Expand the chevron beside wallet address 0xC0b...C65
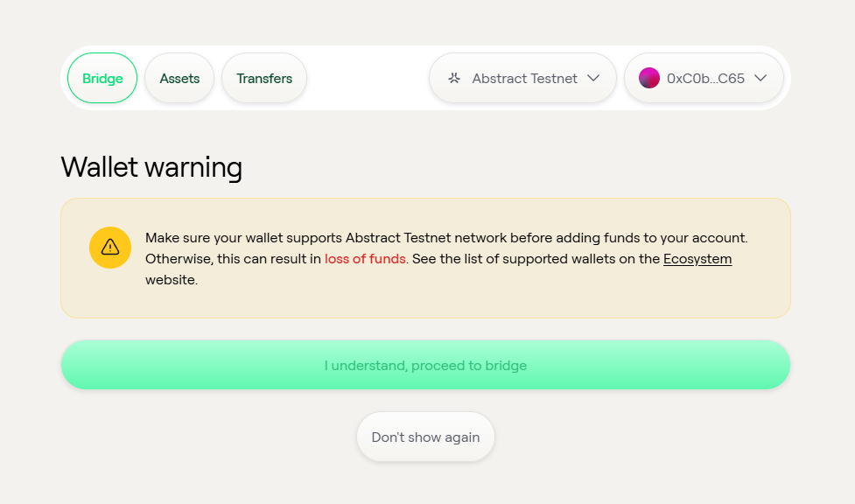Image resolution: width=855 pixels, height=504 pixels. pyautogui.click(x=760, y=78)
